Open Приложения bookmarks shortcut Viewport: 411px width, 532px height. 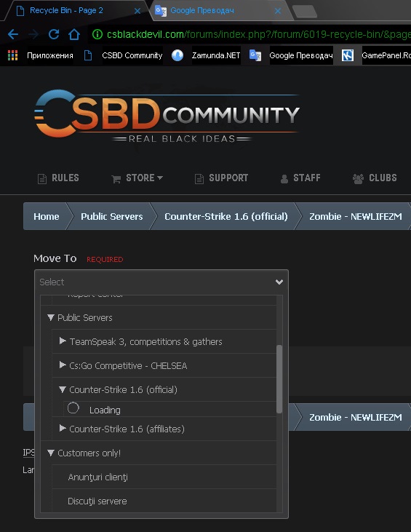[50, 55]
